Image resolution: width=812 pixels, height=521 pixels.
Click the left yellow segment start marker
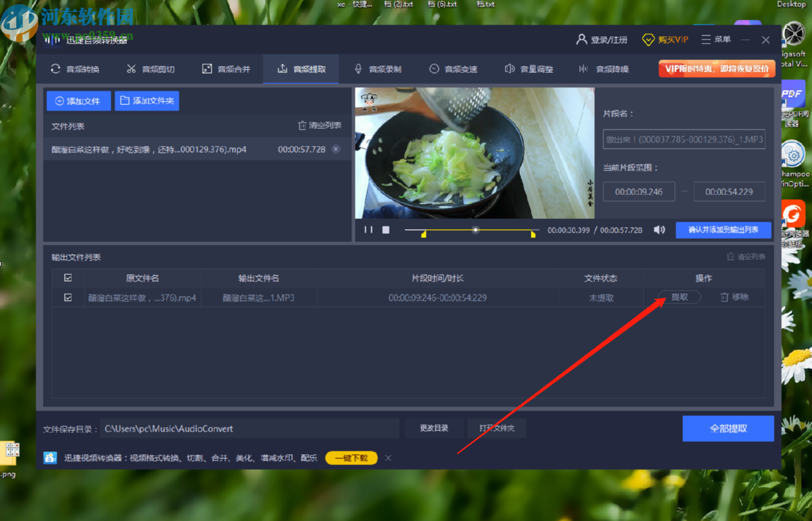(424, 235)
